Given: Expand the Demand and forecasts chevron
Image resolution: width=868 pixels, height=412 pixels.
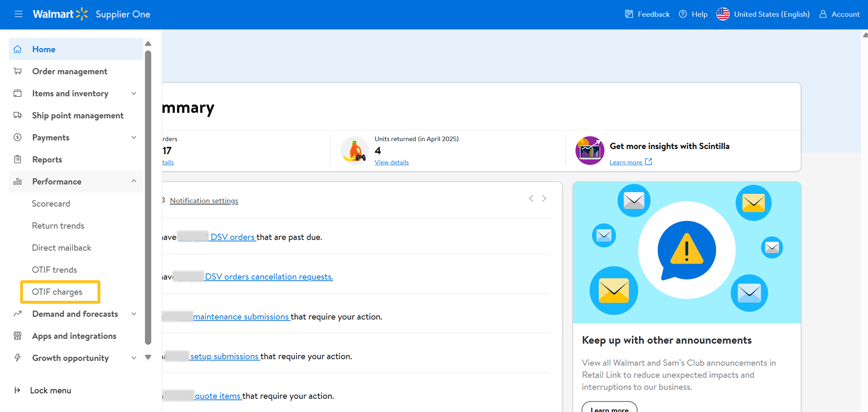Looking at the screenshot, I should 134,314.
